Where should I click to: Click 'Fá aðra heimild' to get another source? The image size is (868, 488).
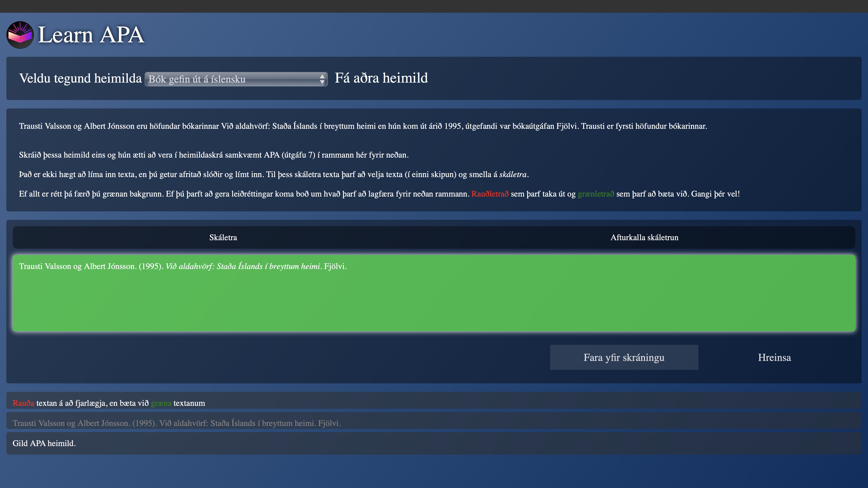point(381,78)
